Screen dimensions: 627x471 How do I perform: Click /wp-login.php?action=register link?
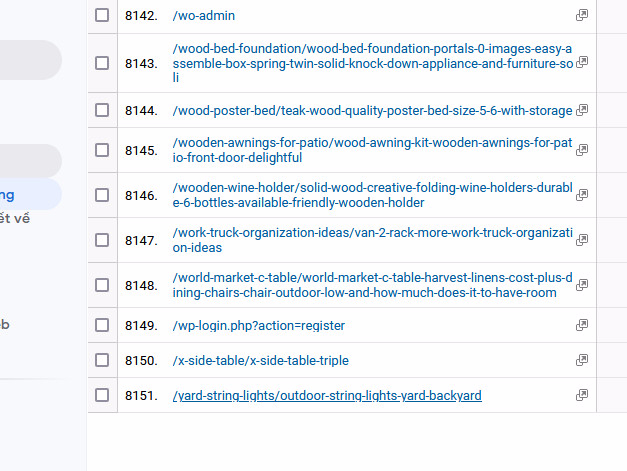click(x=259, y=325)
